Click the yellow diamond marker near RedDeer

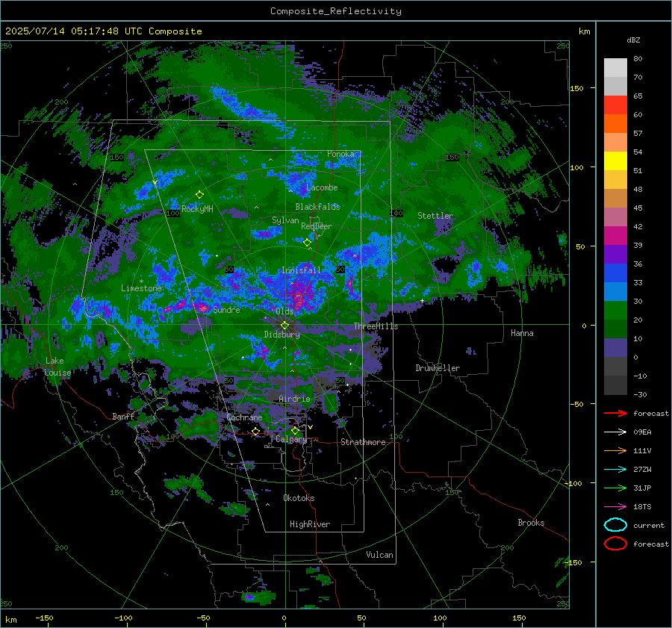307,243
